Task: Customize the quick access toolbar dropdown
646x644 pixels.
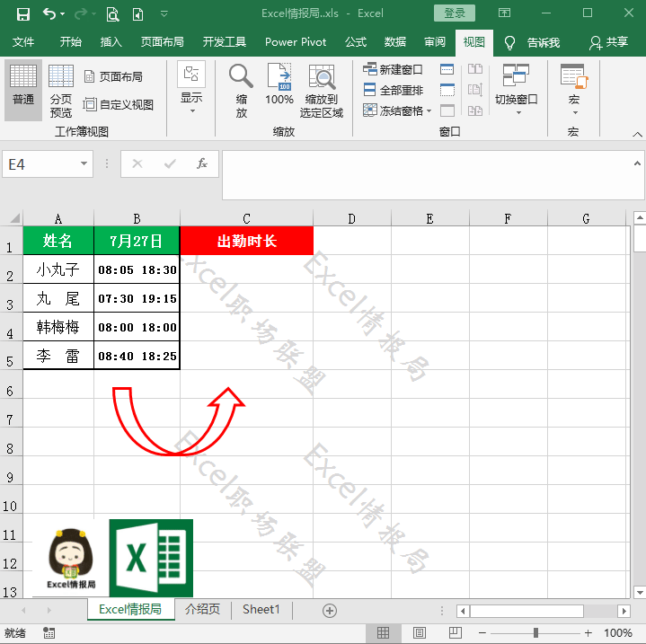Action: tap(164, 14)
